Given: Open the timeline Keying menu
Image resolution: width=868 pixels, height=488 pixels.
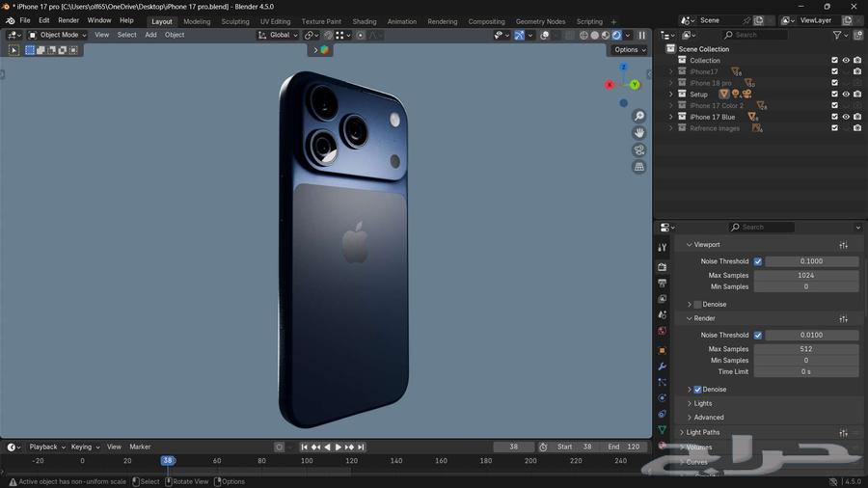Looking at the screenshot, I should click(85, 447).
